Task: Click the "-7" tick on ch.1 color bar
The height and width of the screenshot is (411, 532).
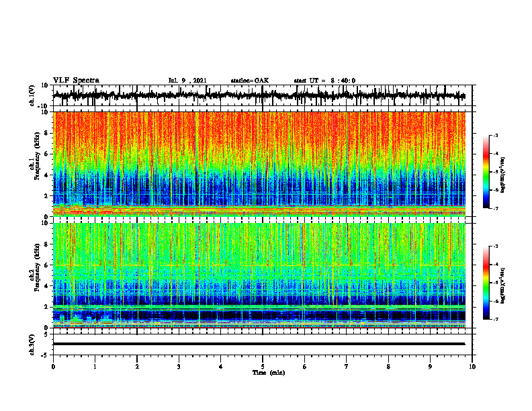Action: [495, 208]
